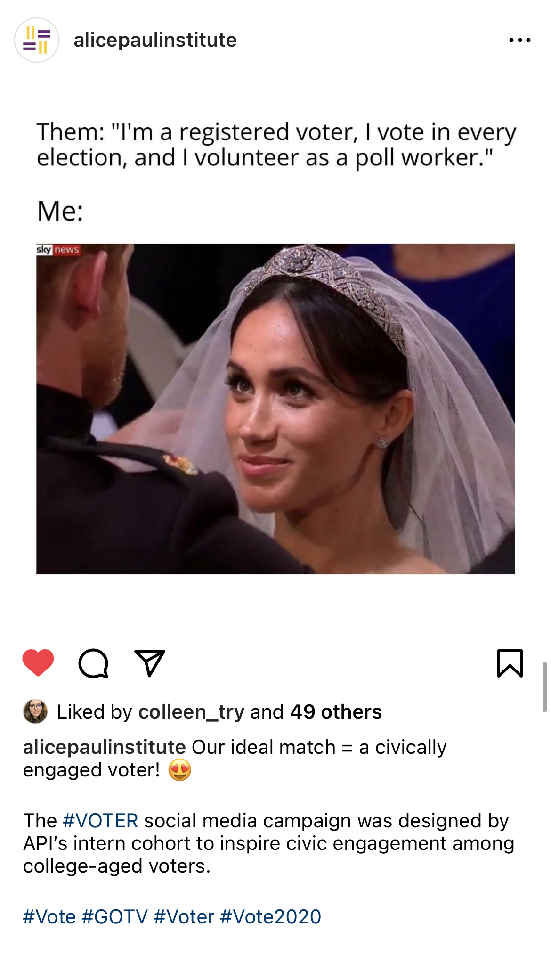551x980 pixels.
Task: Open alicepaulinstitute name in the caption
Action: (x=105, y=747)
